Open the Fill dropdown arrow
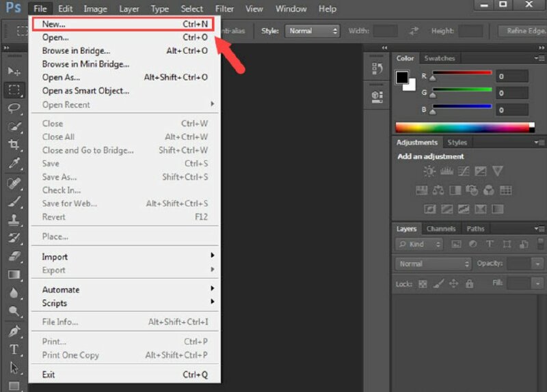Screen dimensions: 547x392 coord(537,283)
